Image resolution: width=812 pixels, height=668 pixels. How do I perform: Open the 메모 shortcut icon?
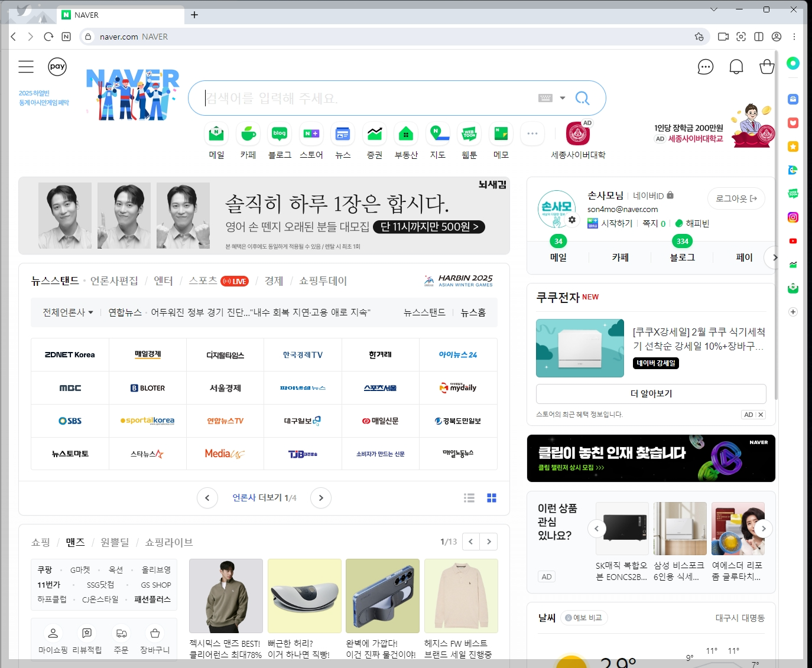coord(501,135)
